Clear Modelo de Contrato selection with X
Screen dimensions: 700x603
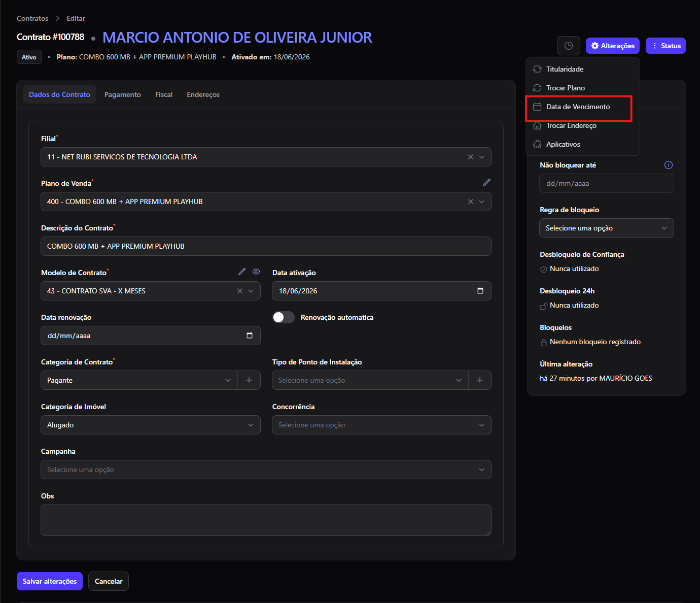pyautogui.click(x=240, y=291)
